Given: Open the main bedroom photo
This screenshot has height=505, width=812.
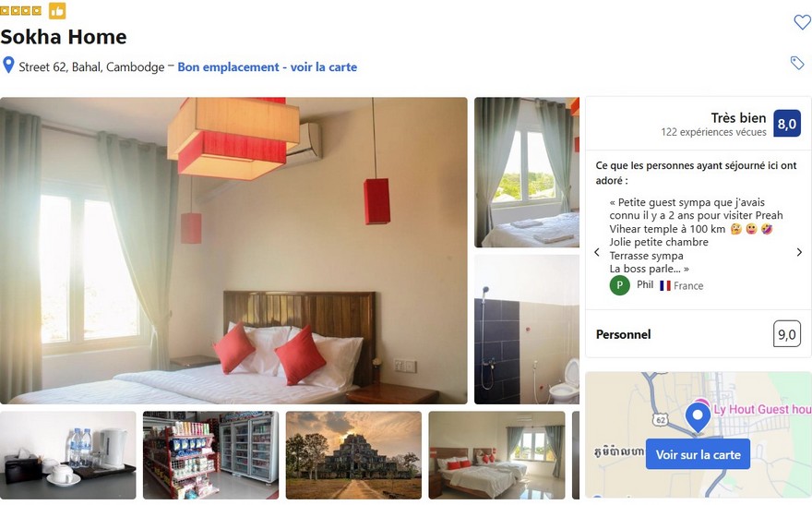Looking at the screenshot, I should click(x=233, y=251).
